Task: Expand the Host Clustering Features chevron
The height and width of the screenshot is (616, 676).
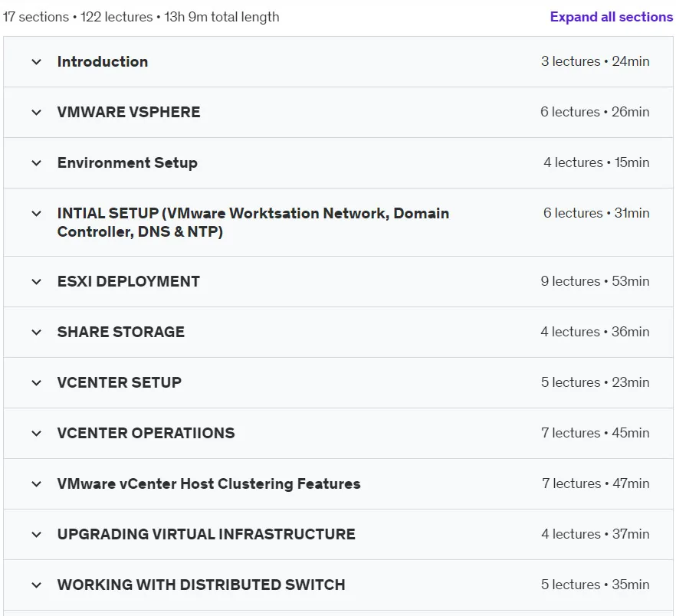Action: point(37,483)
